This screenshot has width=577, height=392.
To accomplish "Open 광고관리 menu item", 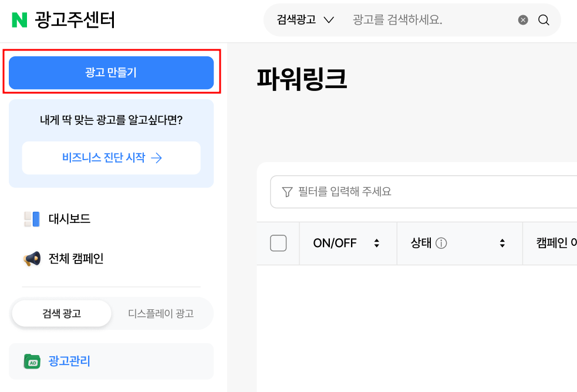I will pyautogui.click(x=111, y=361).
